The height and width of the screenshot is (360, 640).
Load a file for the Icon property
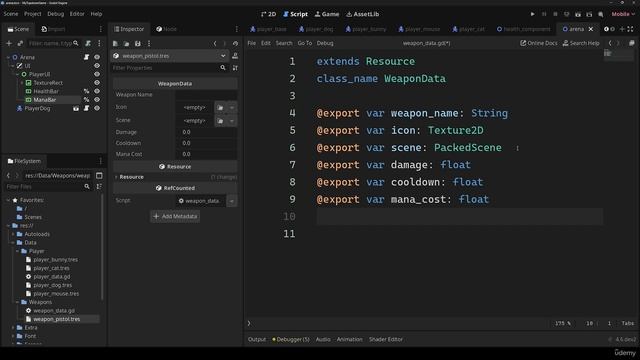pyautogui.click(x=220, y=108)
